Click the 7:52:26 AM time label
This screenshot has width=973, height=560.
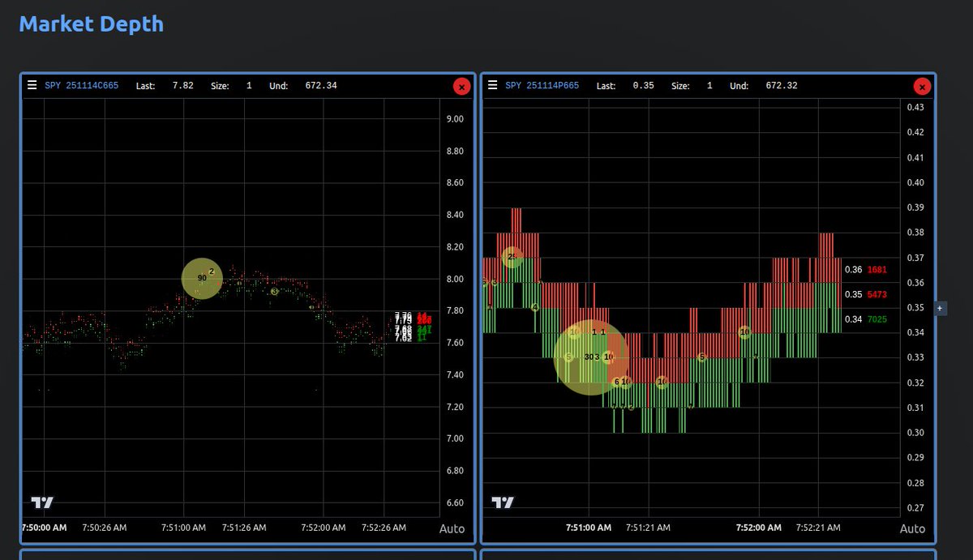pos(384,528)
